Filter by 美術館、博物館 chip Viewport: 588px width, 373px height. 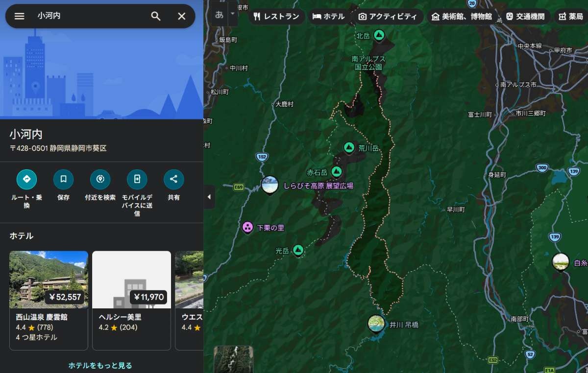coord(461,17)
